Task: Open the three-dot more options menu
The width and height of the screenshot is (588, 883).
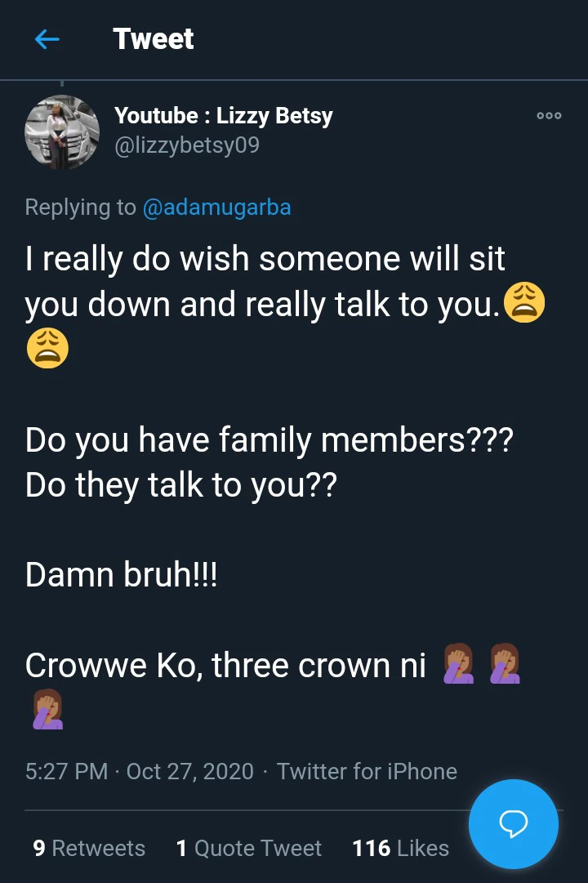Action: click(x=549, y=116)
